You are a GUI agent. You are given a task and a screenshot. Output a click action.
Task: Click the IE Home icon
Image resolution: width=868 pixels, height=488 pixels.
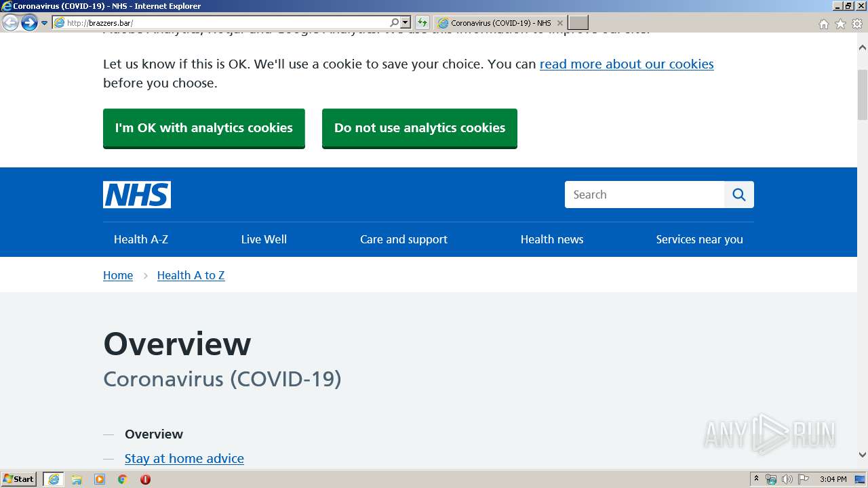point(824,24)
